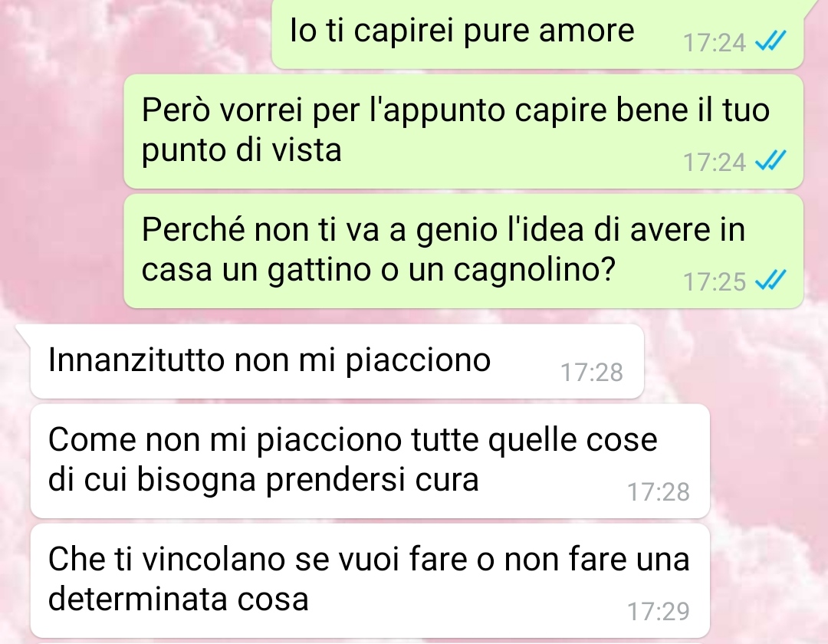
Task: Tap 17:24 timestamp on 'punto di vista' bubble
Action: (x=715, y=162)
